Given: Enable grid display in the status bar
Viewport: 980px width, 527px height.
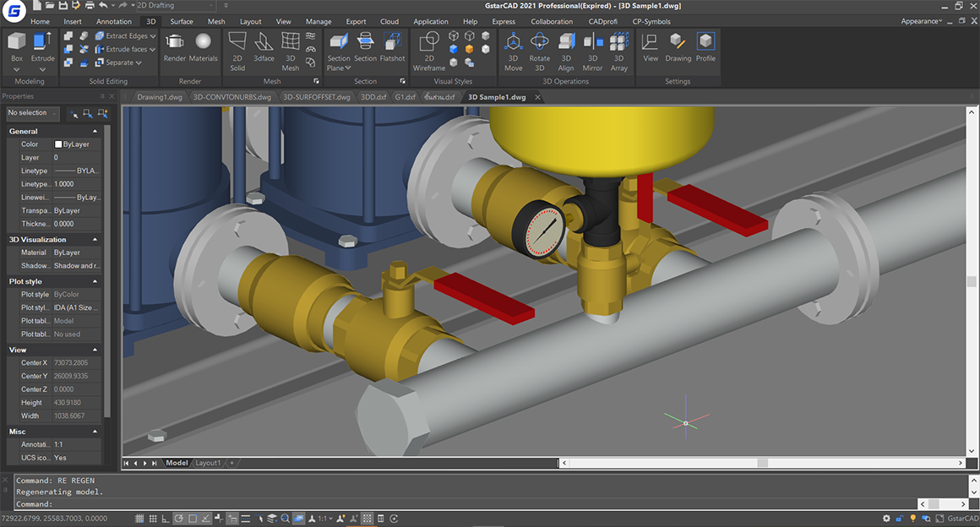Looking at the screenshot, I should [152, 518].
